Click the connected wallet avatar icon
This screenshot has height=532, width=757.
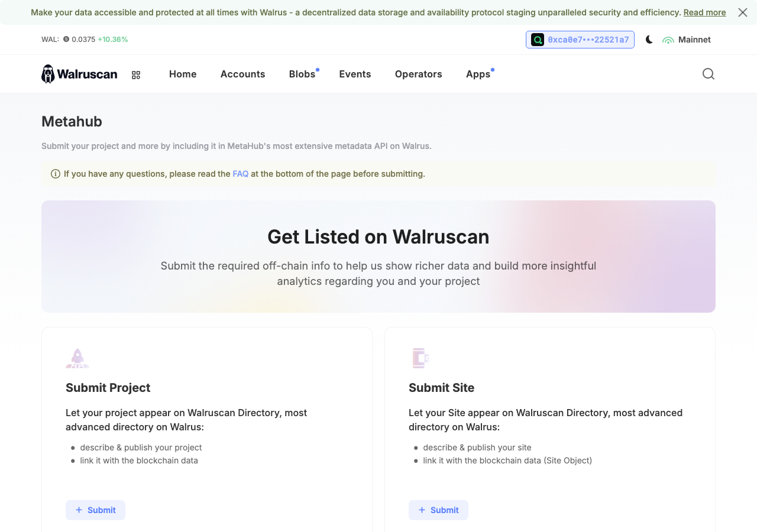pyautogui.click(x=537, y=40)
